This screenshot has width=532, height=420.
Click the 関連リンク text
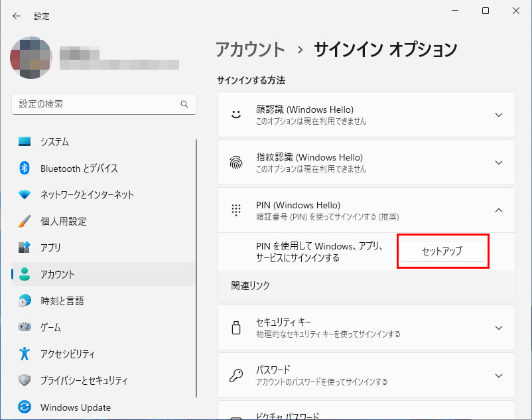[x=250, y=286]
